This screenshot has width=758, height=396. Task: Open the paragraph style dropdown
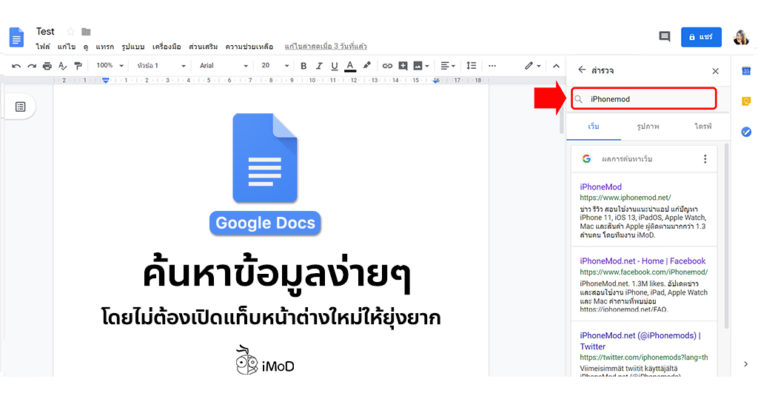161,65
